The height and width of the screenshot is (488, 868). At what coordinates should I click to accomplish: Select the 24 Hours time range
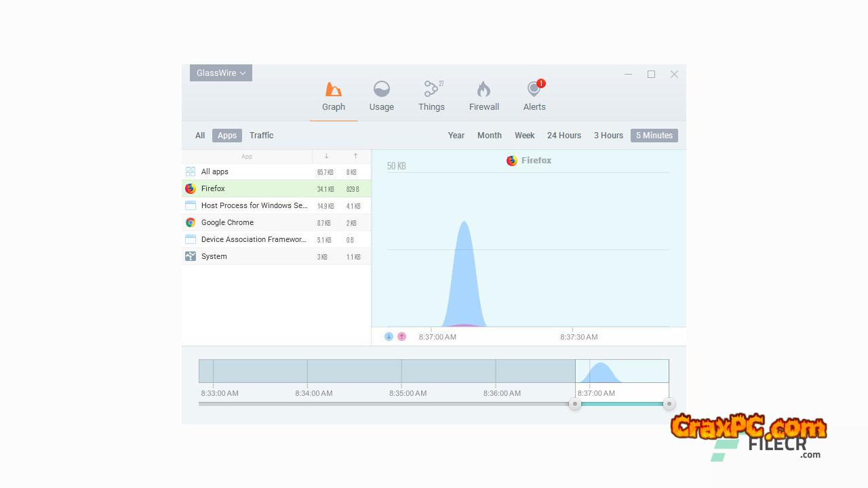[564, 136]
